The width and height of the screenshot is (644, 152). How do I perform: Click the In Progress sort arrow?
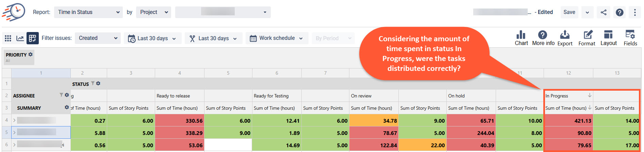point(590,95)
